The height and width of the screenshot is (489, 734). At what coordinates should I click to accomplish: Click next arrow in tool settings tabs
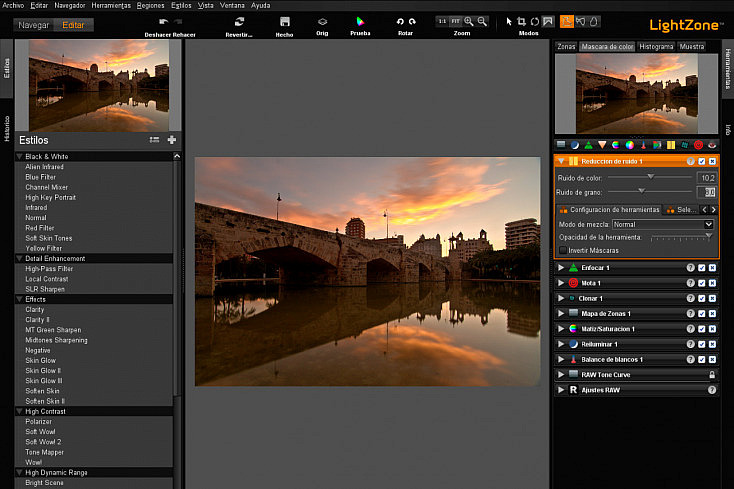[713, 210]
